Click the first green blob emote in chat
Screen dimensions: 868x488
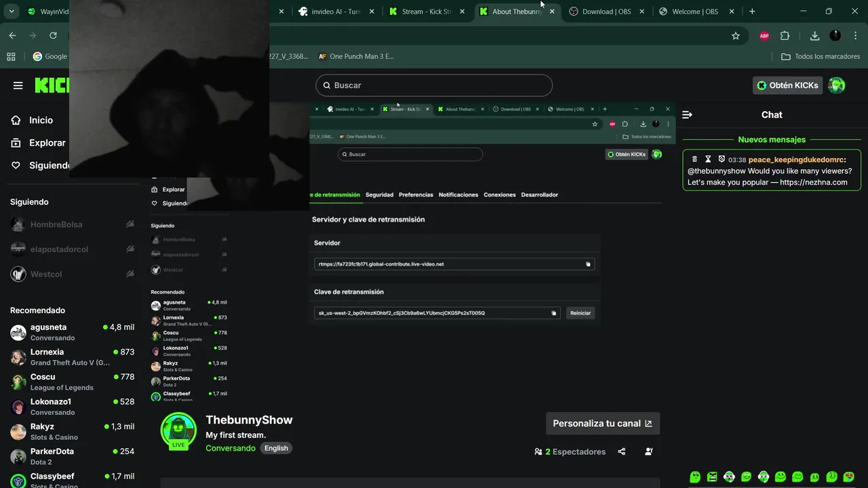click(695, 477)
